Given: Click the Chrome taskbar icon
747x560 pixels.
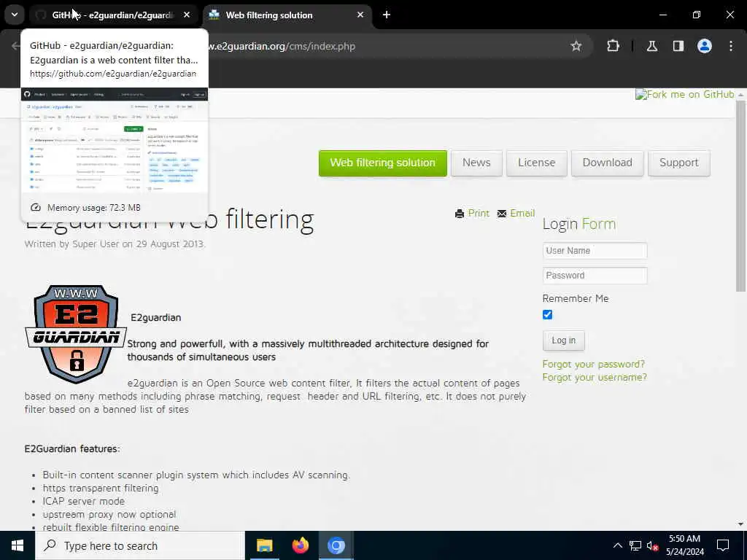Looking at the screenshot, I should [336, 545].
